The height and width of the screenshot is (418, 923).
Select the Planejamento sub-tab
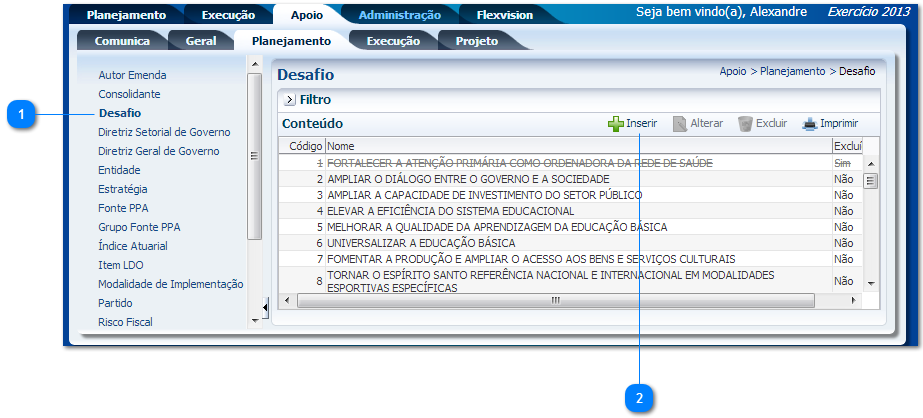(291, 41)
